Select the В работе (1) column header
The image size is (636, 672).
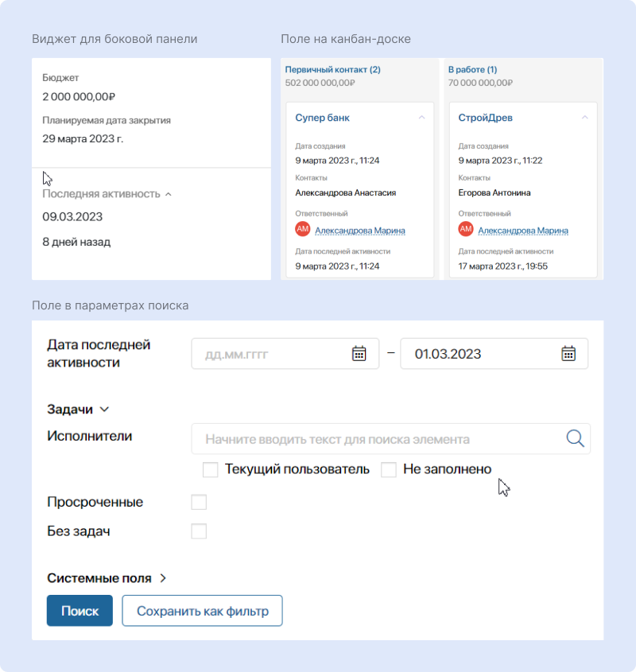point(472,70)
